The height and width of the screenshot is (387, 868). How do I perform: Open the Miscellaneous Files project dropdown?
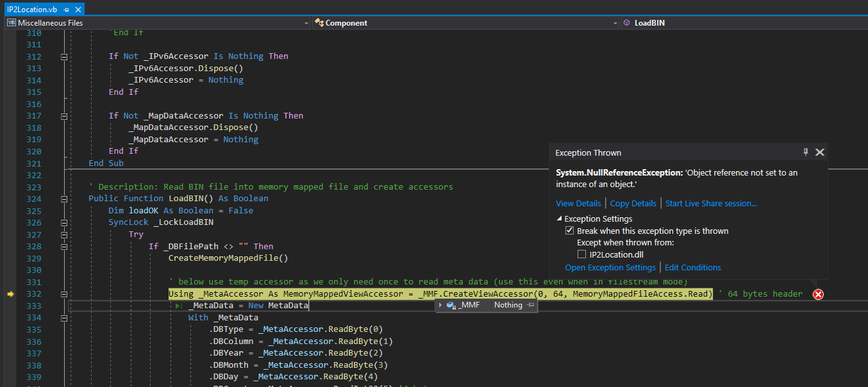305,23
